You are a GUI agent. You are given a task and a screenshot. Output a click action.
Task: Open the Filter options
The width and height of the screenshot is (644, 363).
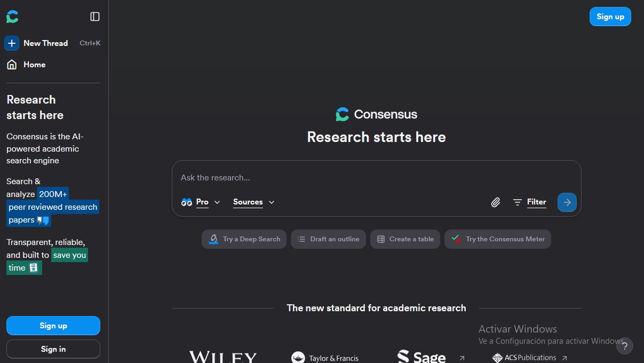[x=530, y=202]
